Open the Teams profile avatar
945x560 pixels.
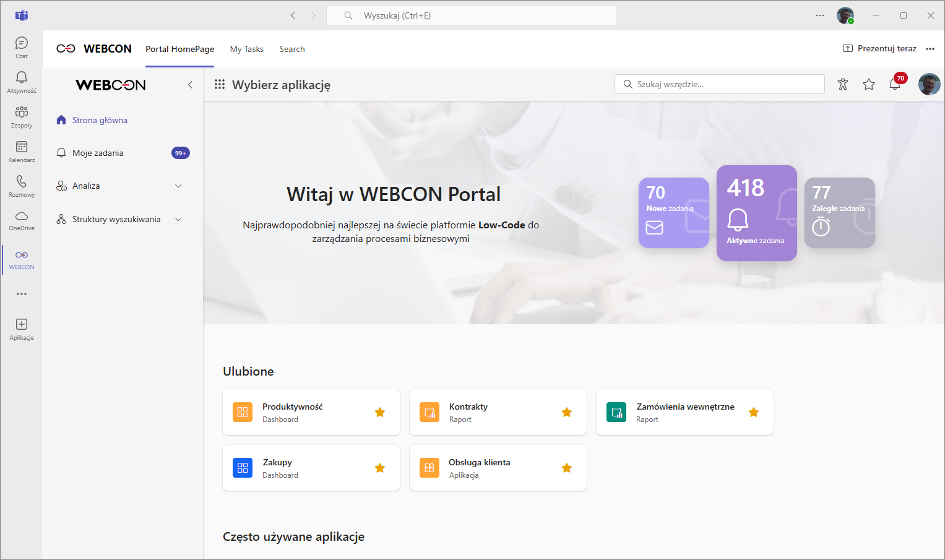pos(845,15)
